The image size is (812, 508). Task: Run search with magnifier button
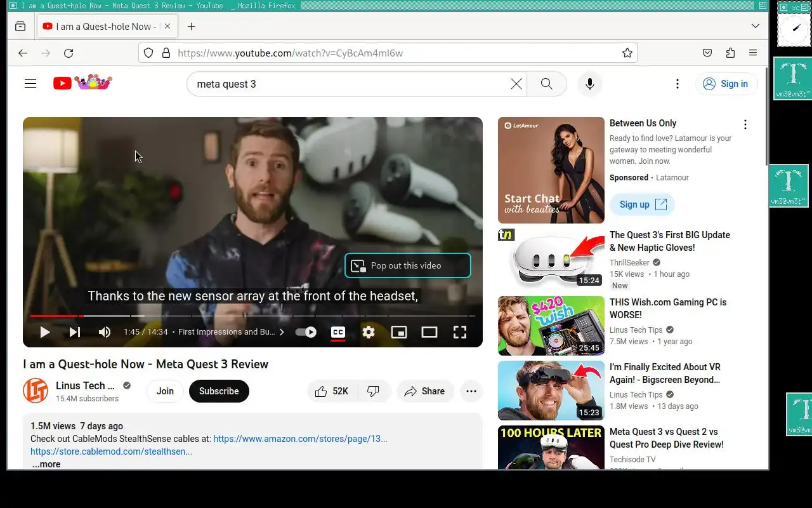[546, 84]
